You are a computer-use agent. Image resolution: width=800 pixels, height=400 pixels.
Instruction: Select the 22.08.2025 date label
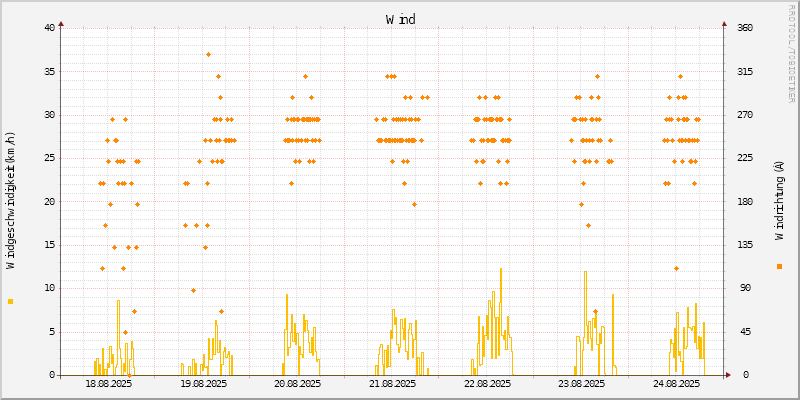point(487,384)
